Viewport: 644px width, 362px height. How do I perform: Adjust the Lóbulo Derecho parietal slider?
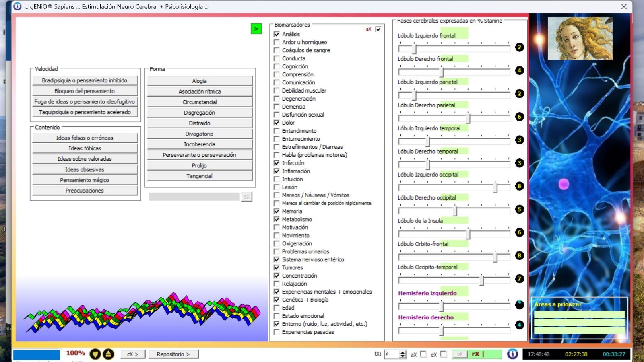[x=468, y=118]
